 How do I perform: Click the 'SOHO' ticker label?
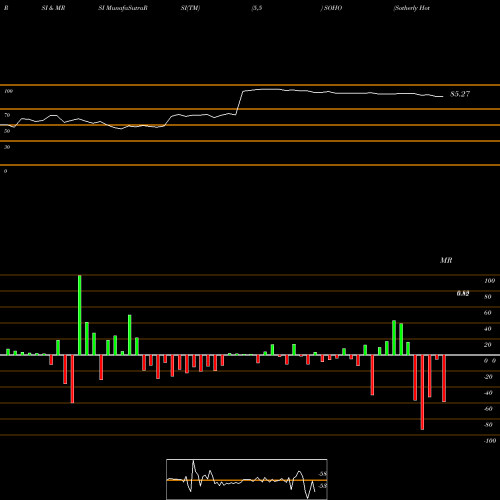point(333,8)
